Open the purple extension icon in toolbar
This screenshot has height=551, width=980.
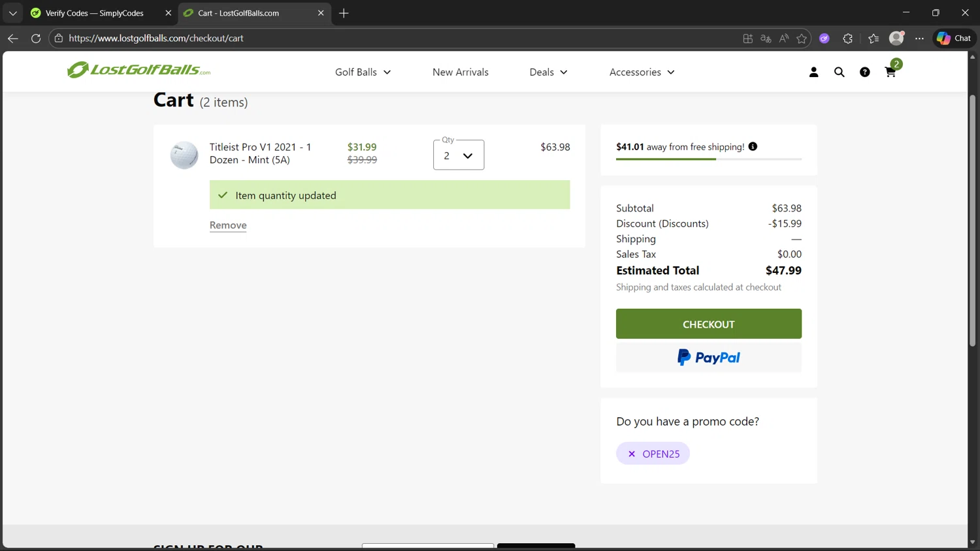point(825,39)
